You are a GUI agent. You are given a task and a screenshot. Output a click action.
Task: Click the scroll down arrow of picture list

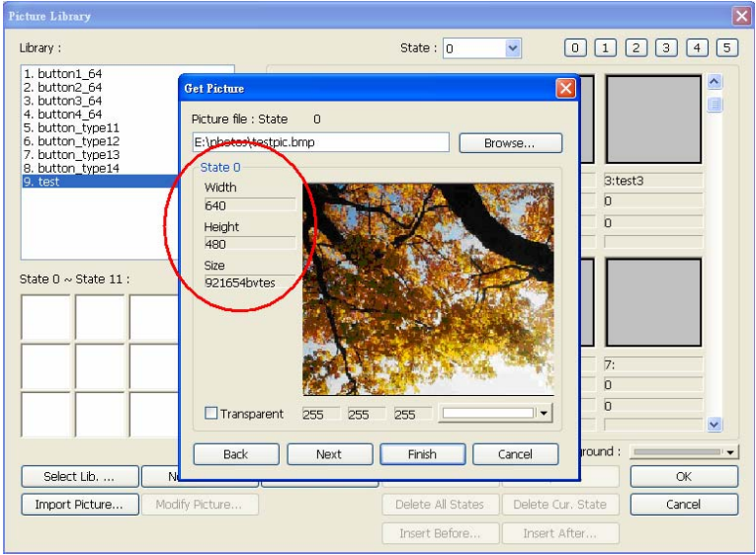(x=714, y=424)
